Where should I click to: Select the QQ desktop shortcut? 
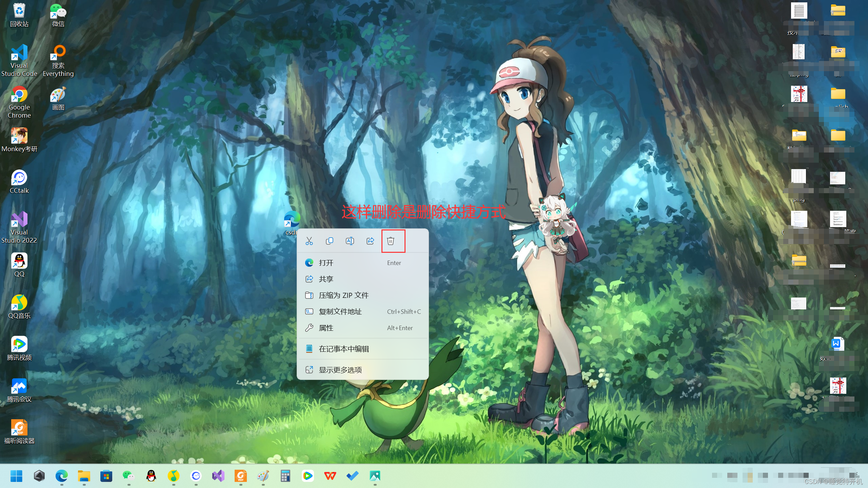coord(19,265)
